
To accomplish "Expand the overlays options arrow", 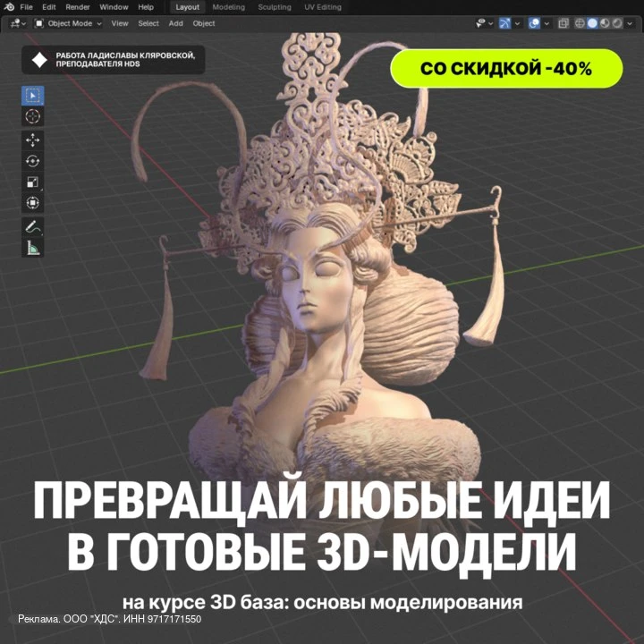I will [547, 23].
